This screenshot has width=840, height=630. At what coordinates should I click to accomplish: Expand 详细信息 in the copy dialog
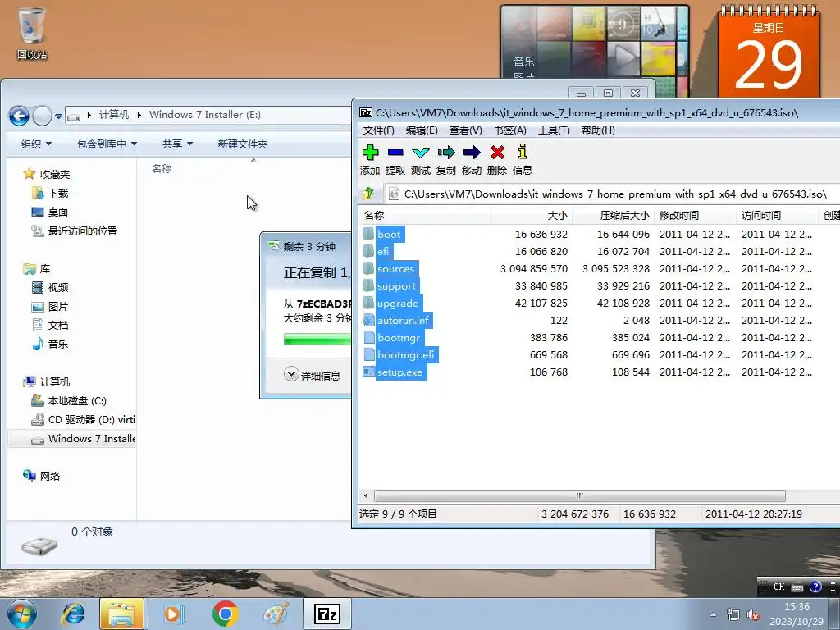(x=313, y=374)
